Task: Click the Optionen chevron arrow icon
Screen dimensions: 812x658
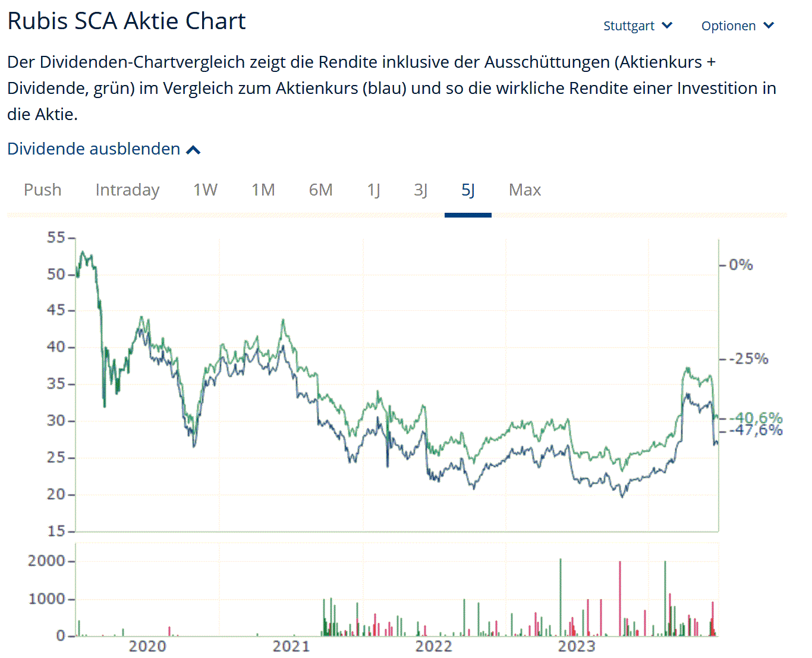Action: click(769, 26)
